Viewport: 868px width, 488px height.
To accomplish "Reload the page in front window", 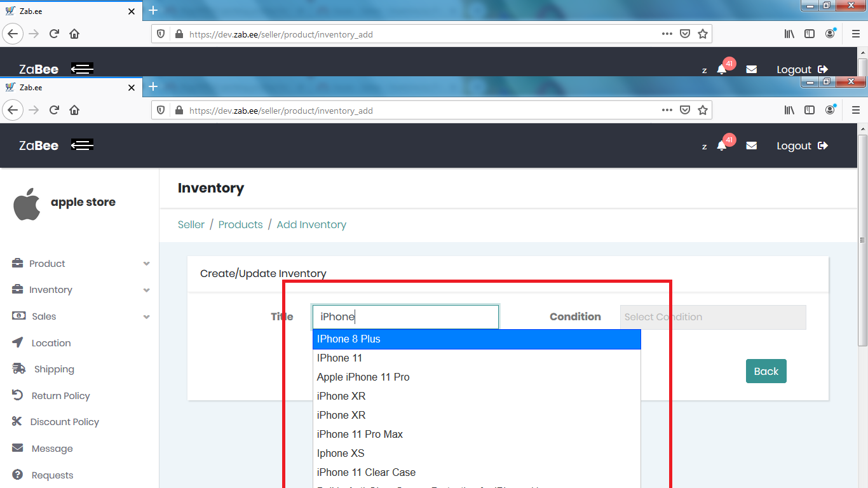I will (54, 110).
